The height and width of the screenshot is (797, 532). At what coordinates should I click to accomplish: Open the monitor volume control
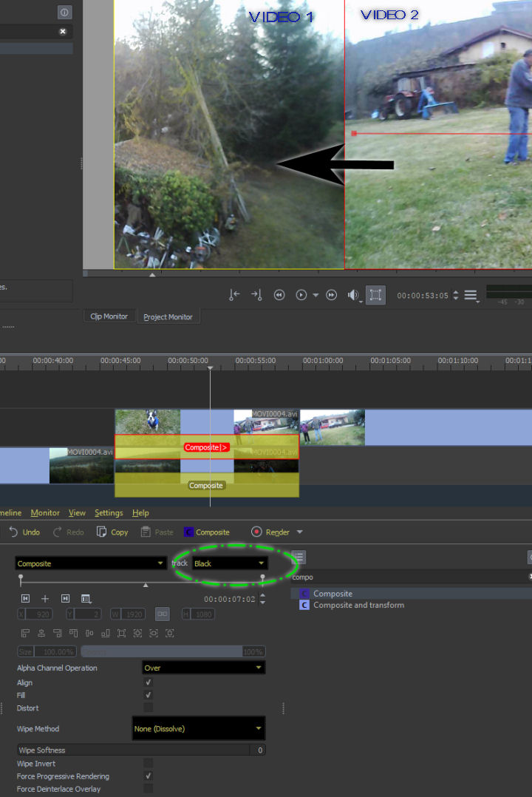click(x=354, y=295)
